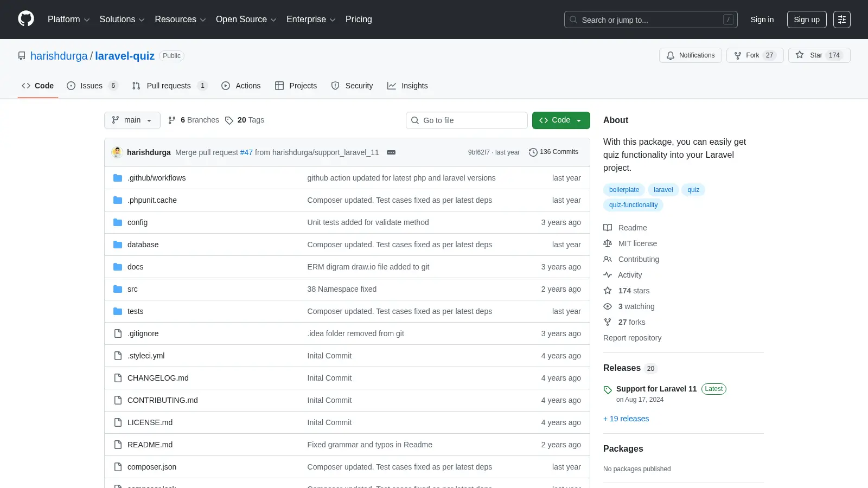The height and width of the screenshot is (488, 868).
Task: Click the commit hash 9bf62f7
Action: click(x=478, y=152)
